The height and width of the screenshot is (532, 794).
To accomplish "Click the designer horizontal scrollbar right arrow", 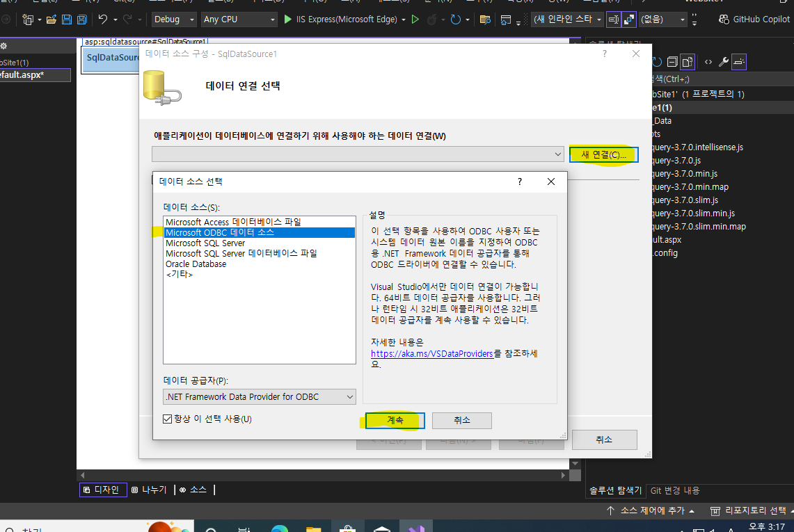I will (x=563, y=475).
